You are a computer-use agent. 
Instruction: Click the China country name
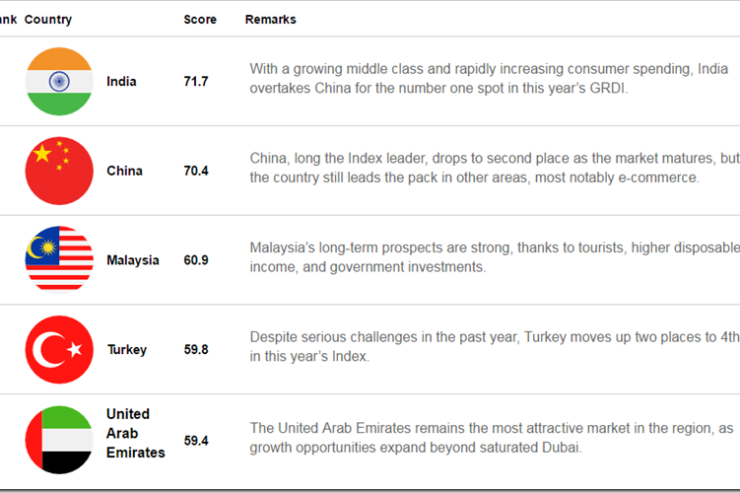point(125,171)
